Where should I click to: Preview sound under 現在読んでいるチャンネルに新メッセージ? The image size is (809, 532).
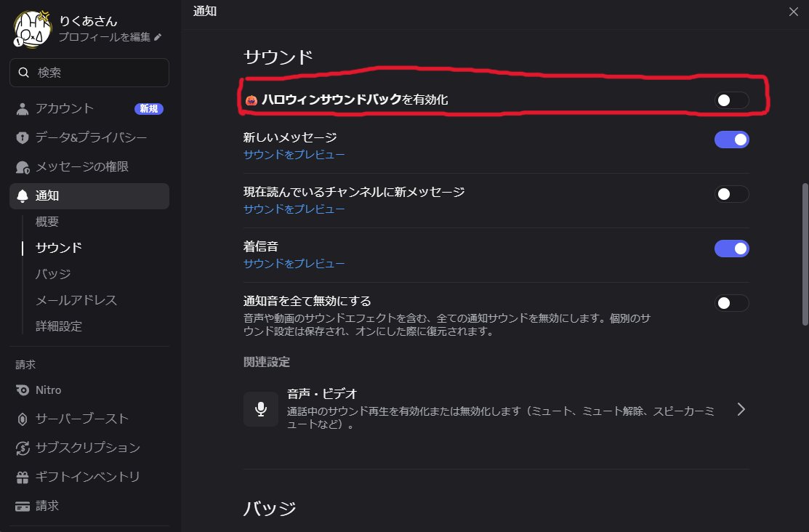click(x=294, y=209)
